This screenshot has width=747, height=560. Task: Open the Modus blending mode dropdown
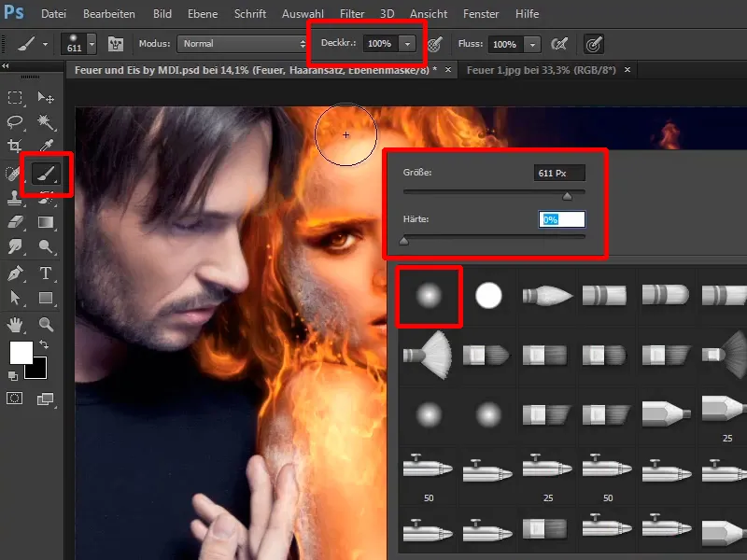242,44
